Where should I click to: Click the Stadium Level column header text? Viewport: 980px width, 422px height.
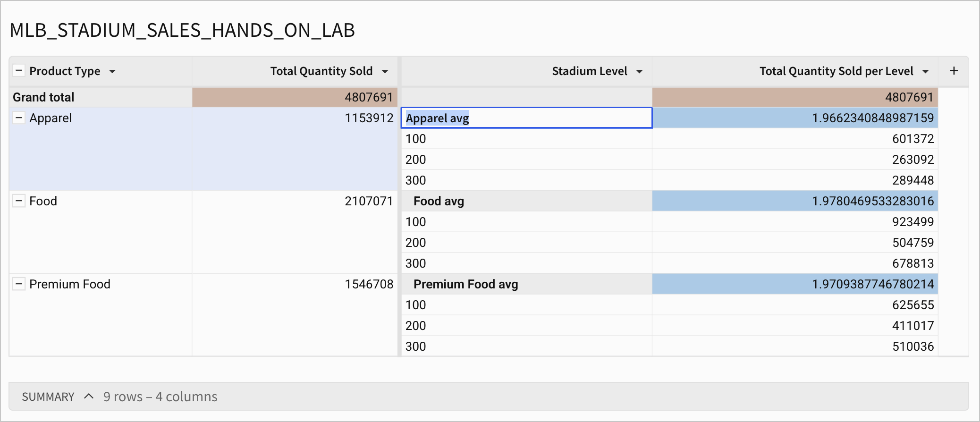589,71
